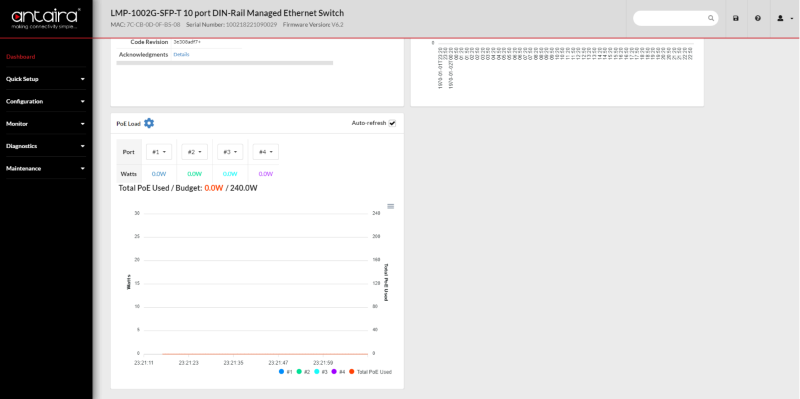Open the #4 port dropdown

coord(265,152)
